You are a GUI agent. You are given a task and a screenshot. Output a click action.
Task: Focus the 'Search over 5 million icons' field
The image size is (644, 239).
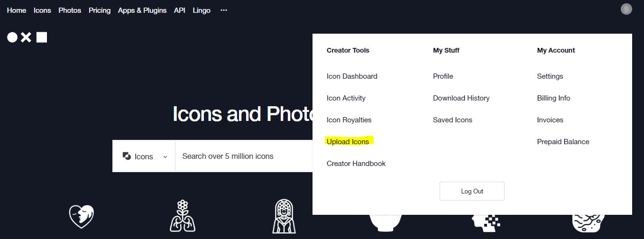[x=244, y=156]
